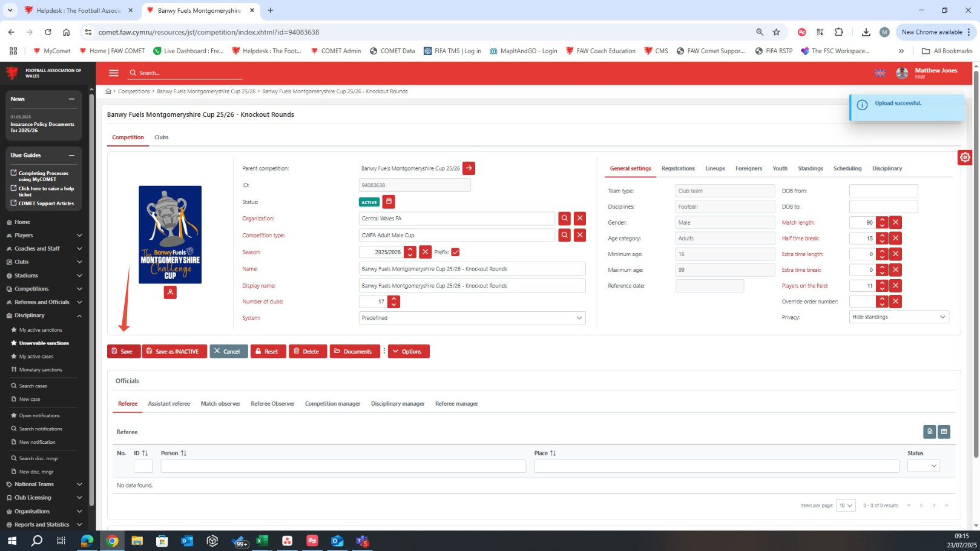The image size is (980, 551).
Task: Click the Cancel button
Action: coord(228,351)
